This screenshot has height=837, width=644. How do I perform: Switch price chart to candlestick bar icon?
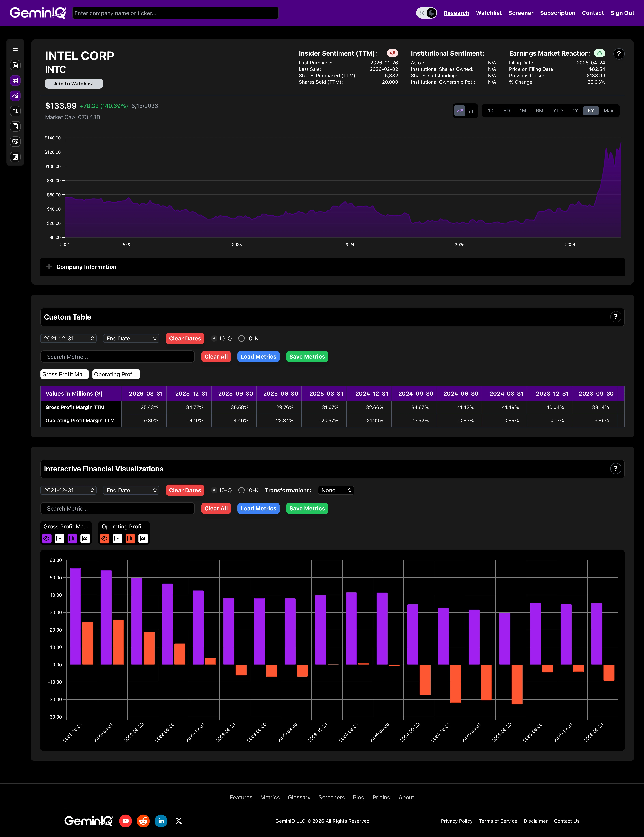[x=471, y=111]
